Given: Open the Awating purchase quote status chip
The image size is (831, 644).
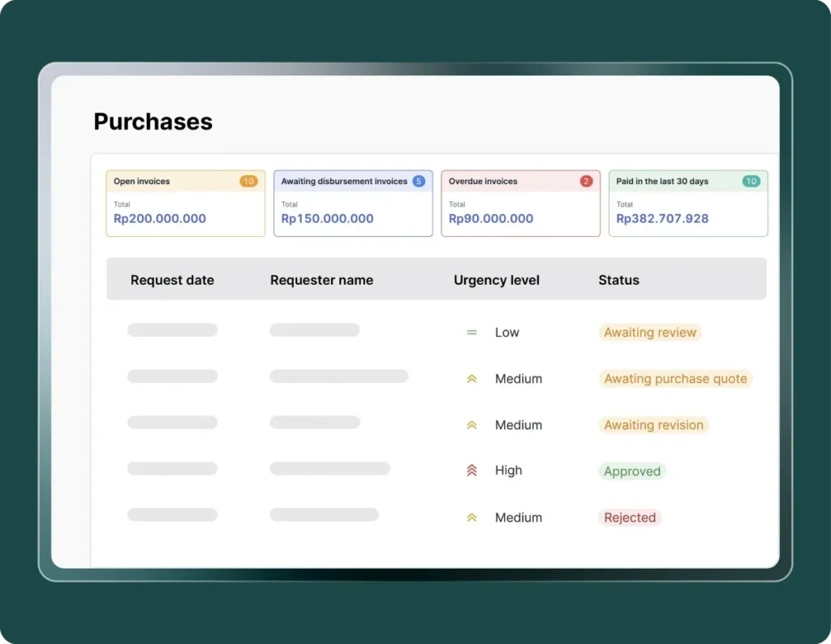Looking at the screenshot, I should pos(676,378).
